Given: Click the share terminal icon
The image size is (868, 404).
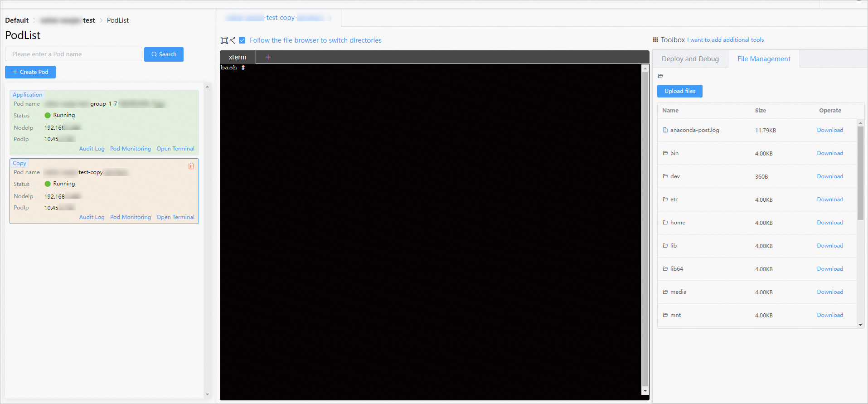Looking at the screenshot, I should click(233, 40).
